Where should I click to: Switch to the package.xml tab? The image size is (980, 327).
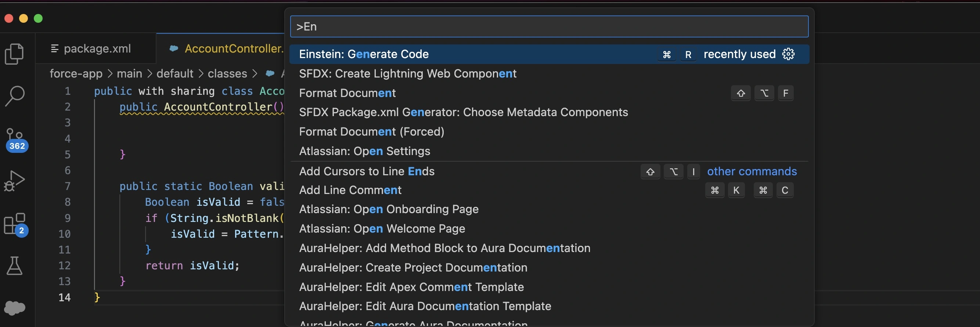point(96,48)
